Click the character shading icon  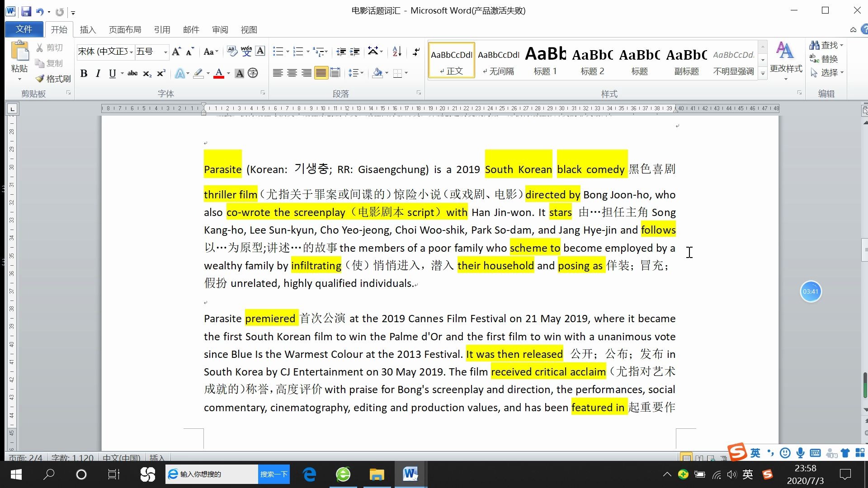(240, 73)
